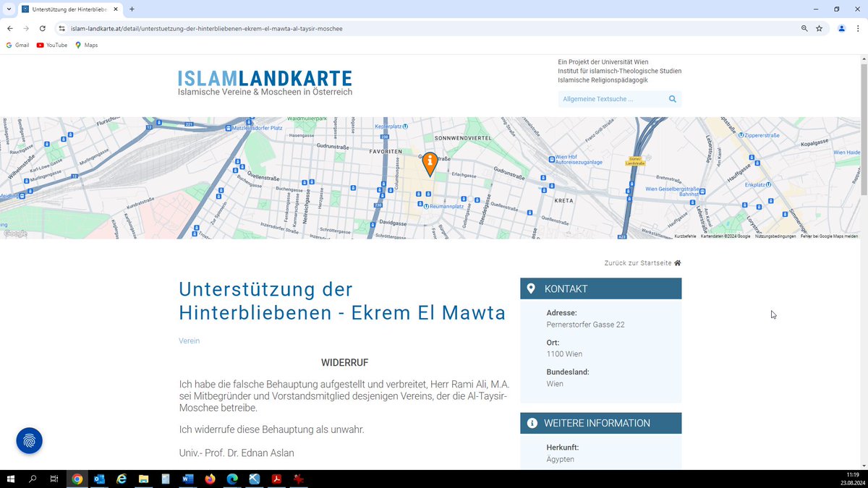Open Windows taskbar search
The image size is (868, 488).
pyautogui.click(x=33, y=479)
